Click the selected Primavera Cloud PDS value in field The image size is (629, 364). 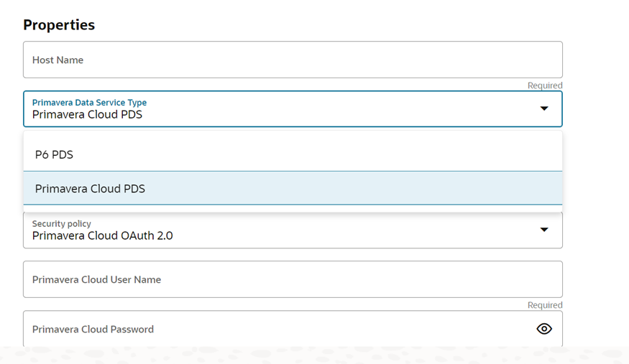click(x=87, y=115)
